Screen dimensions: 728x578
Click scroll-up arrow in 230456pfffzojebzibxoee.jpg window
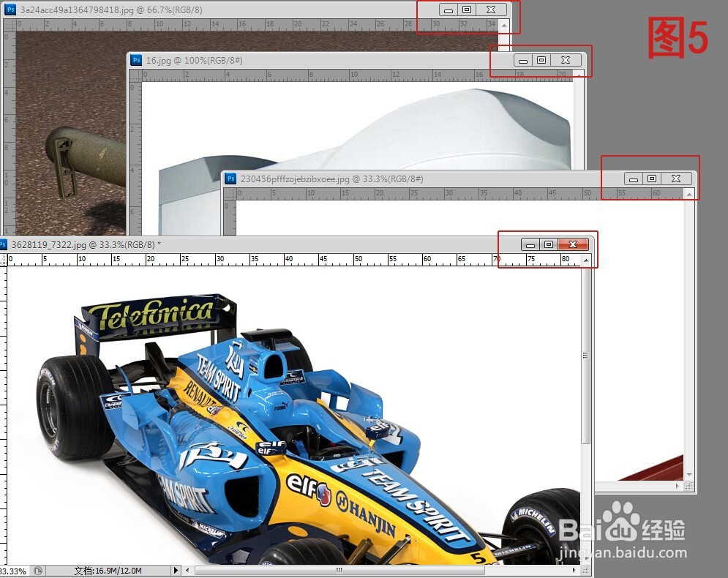pyautogui.click(x=689, y=194)
